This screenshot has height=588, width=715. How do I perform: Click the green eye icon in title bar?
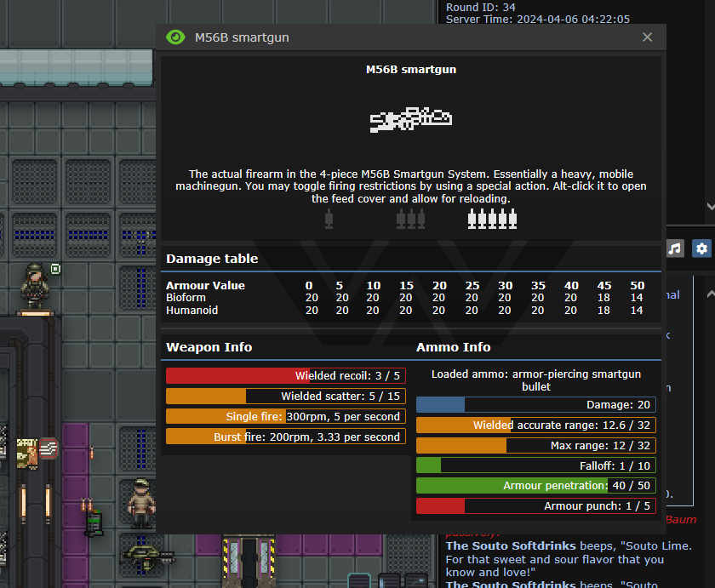pyautogui.click(x=175, y=37)
